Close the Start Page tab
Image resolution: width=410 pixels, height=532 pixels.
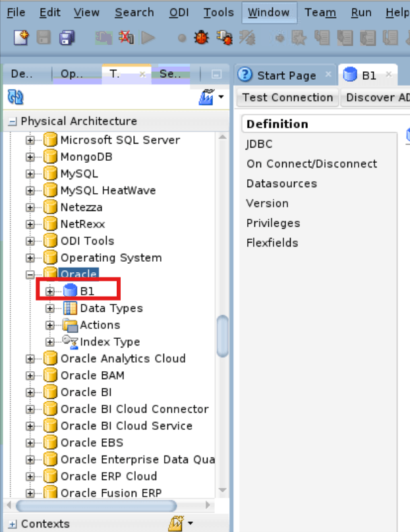click(328, 74)
